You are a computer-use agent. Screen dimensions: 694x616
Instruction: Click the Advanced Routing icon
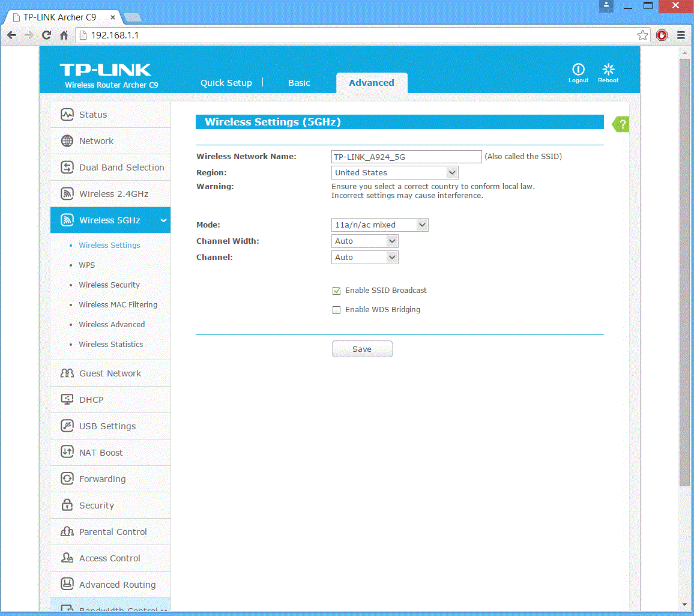pyautogui.click(x=67, y=584)
